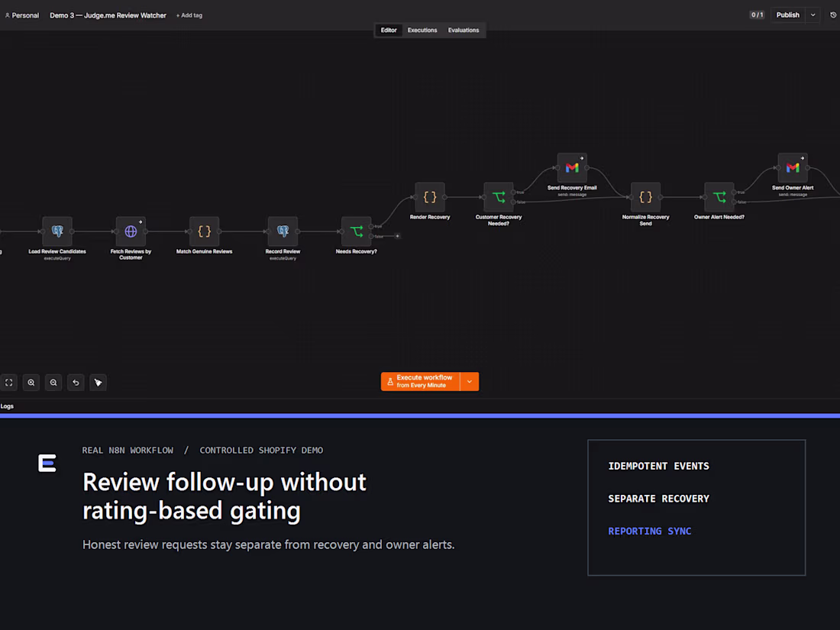Click the undo/reset zoom icon

click(76, 383)
